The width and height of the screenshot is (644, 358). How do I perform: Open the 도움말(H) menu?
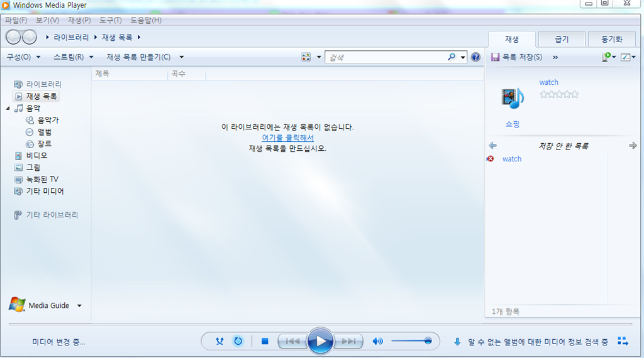pyautogui.click(x=146, y=20)
